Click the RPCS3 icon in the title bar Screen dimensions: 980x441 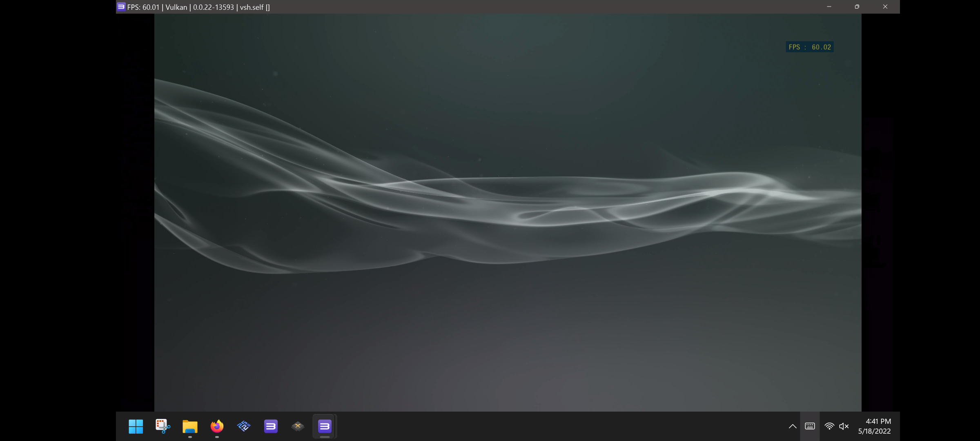[x=121, y=7]
